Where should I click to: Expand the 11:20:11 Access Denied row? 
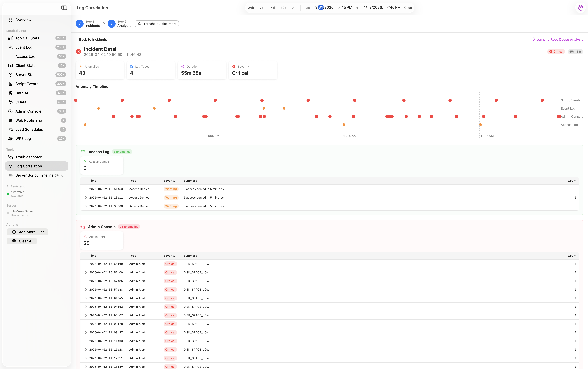point(86,198)
